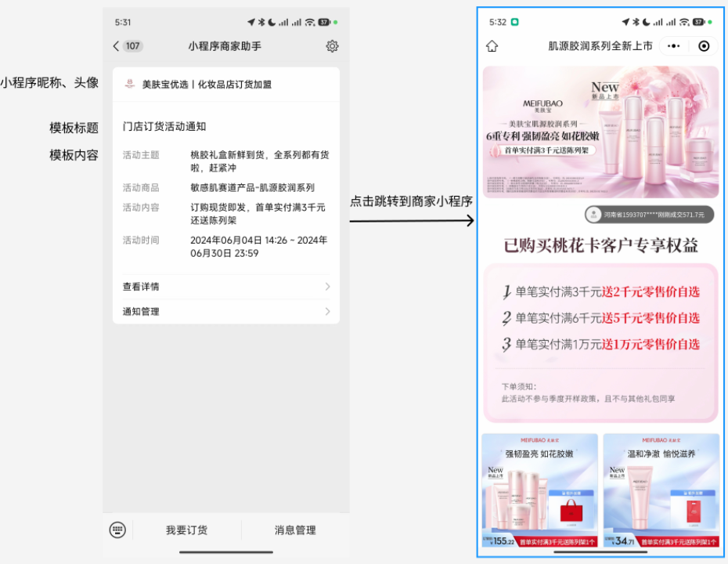Tap Wi-Fi icon in 5:31 status bar

pos(310,22)
